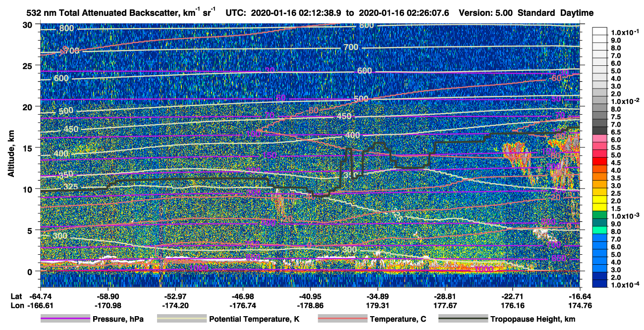
Task: Click the 0 km altitude tick label
Action: (30, 271)
